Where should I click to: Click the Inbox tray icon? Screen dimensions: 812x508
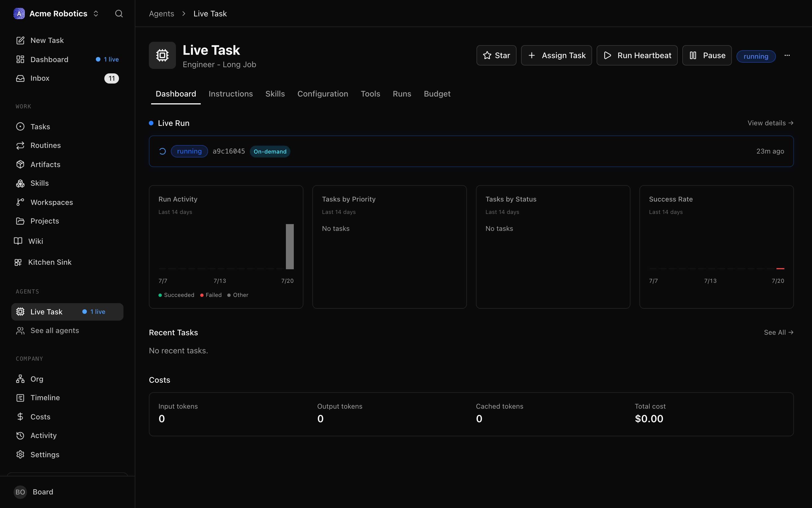(20, 78)
